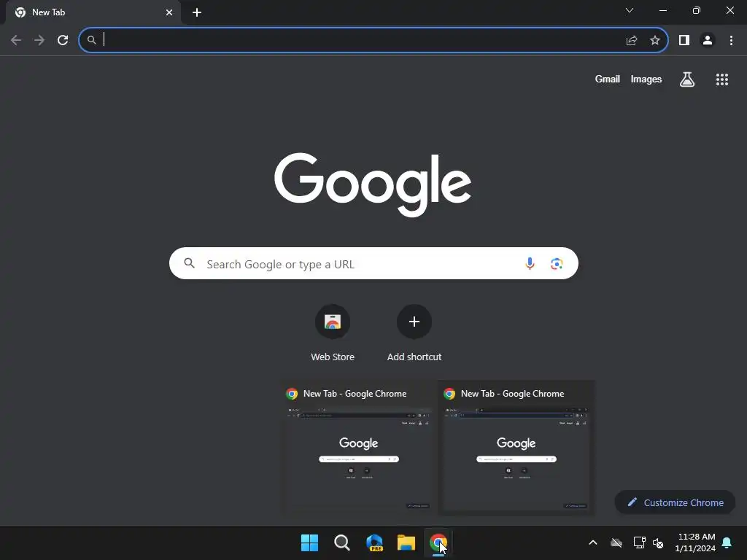Click the Search Google or type a URL box
747x560 pixels.
(373, 263)
